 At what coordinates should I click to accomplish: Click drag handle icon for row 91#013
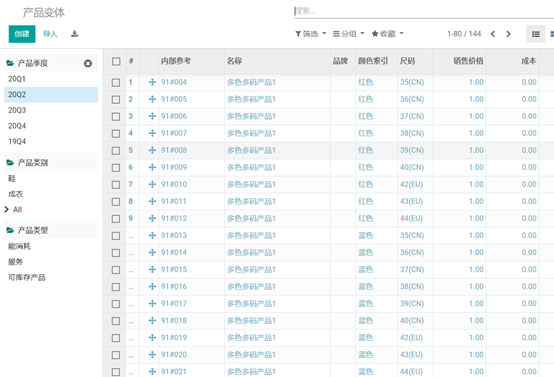152,235
